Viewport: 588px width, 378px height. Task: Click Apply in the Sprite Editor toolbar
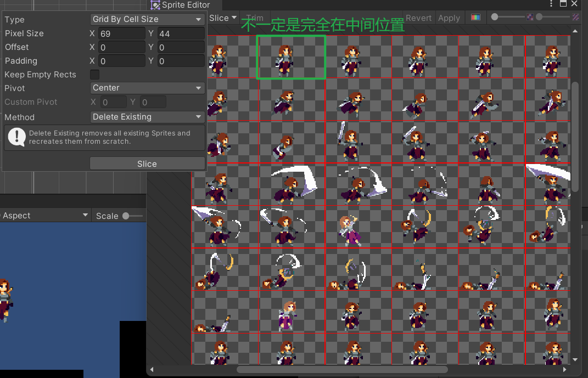point(449,18)
